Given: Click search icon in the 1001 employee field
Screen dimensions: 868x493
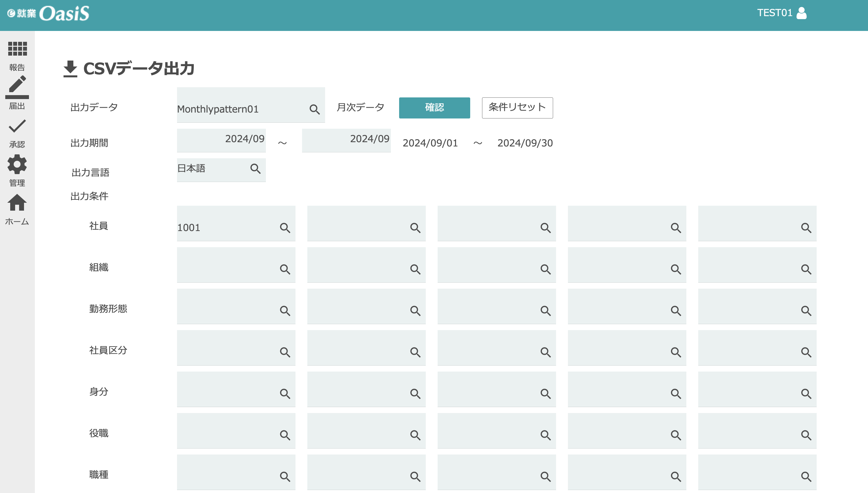Looking at the screenshot, I should click(x=285, y=228).
